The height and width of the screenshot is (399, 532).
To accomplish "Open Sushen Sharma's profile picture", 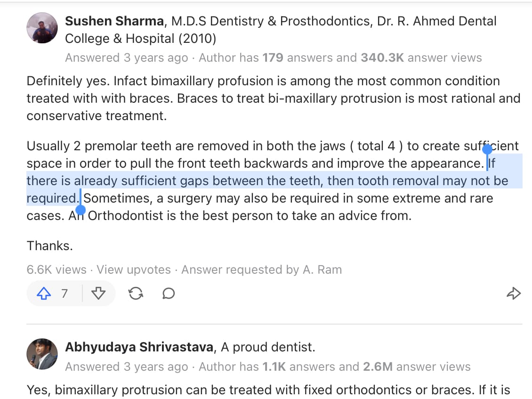I will tap(42, 28).
